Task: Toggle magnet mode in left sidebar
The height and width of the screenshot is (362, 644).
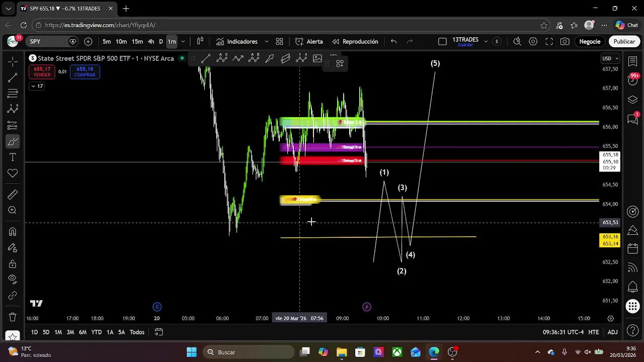Action: coord(13,232)
